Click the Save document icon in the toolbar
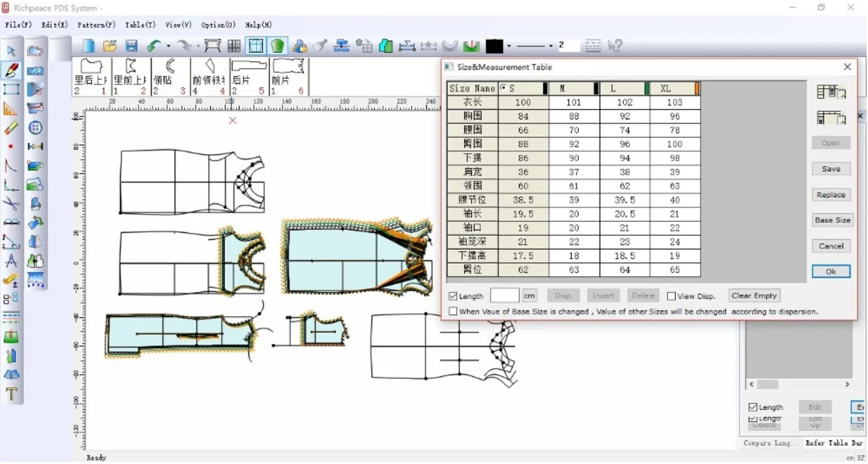This screenshot has width=868, height=464. pos(132,44)
